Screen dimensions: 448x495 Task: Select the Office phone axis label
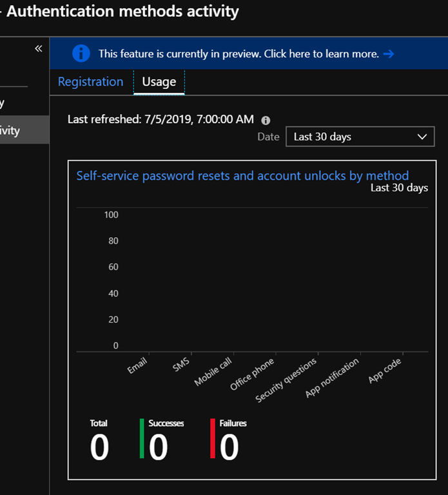pos(253,374)
